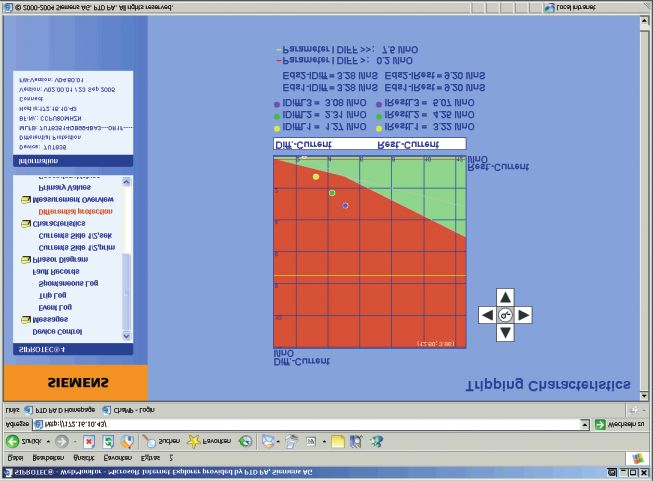Open the PTD PA D Homepage link
Image resolution: width=653 pixels, height=481 pixels.
tap(60, 410)
